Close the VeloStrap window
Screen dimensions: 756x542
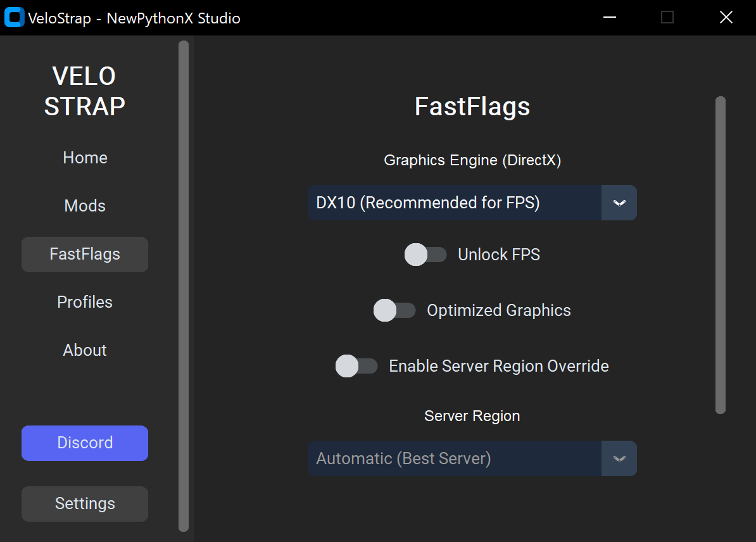coord(726,18)
